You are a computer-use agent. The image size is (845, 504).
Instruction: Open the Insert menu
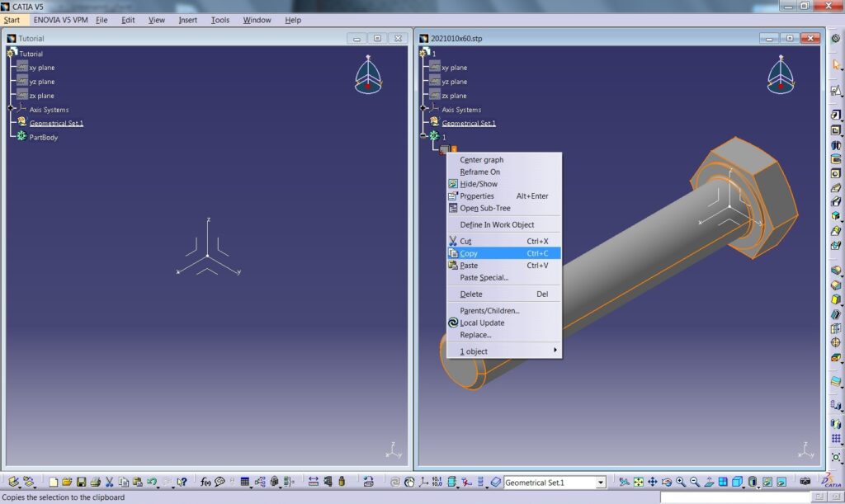point(187,20)
